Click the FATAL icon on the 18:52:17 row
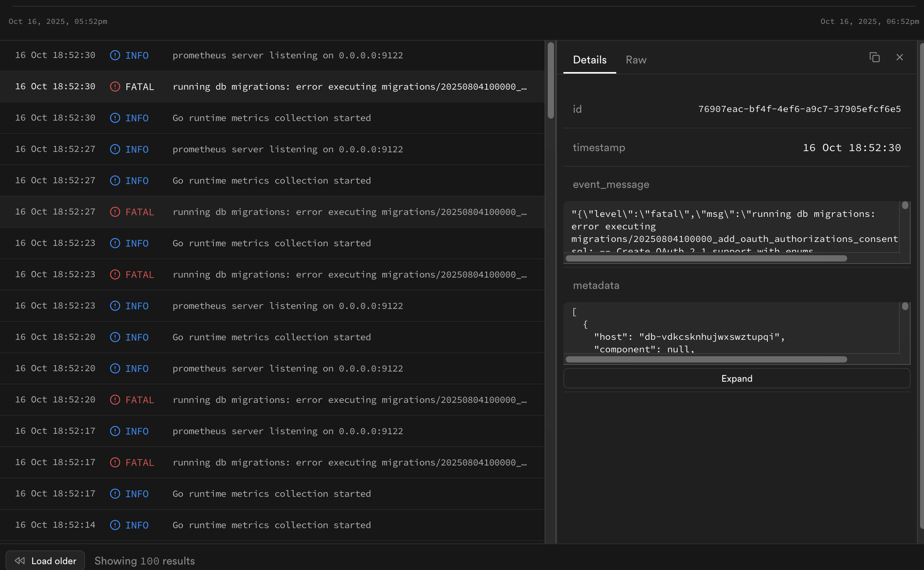The image size is (924, 570). pyautogui.click(x=115, y=462)
